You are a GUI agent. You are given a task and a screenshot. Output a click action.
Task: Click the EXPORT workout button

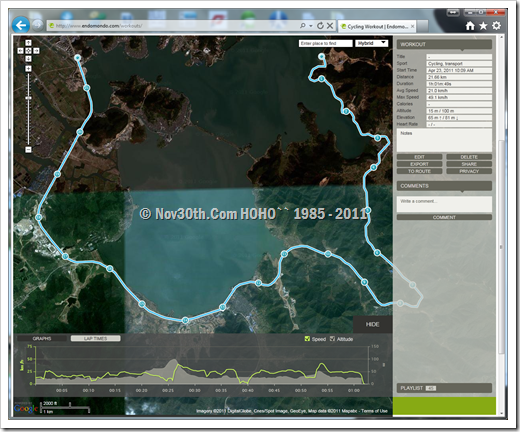tap(419, 164)
